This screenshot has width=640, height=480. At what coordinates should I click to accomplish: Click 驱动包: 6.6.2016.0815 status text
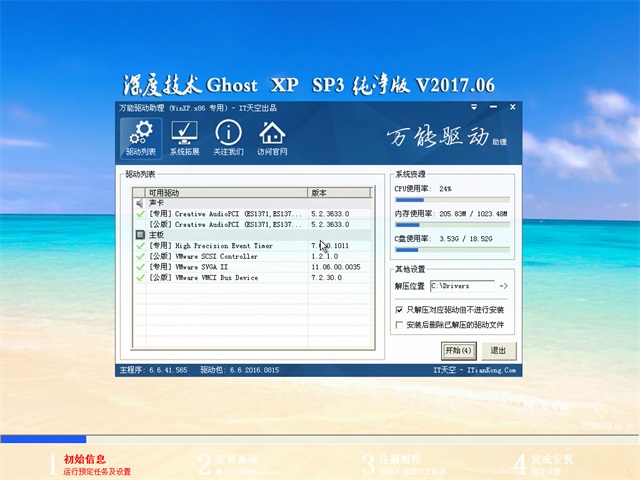240,370
